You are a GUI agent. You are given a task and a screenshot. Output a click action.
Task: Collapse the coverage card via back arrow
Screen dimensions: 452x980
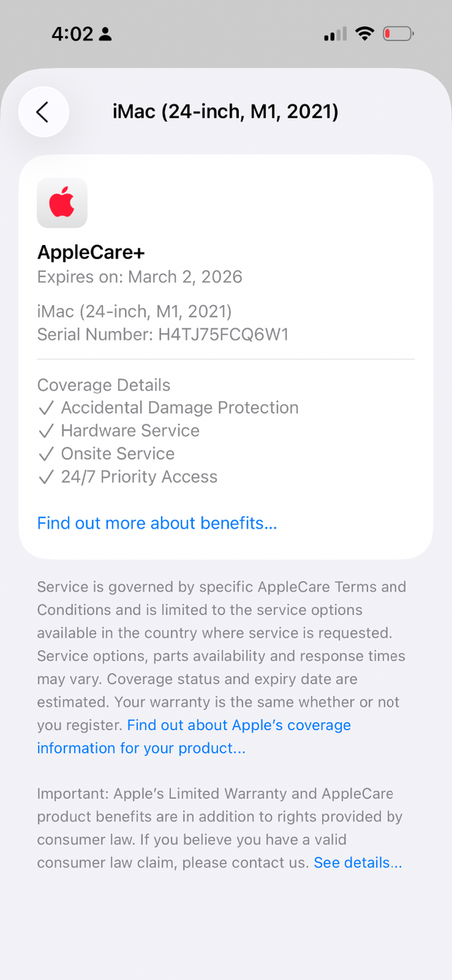(43, 112)
